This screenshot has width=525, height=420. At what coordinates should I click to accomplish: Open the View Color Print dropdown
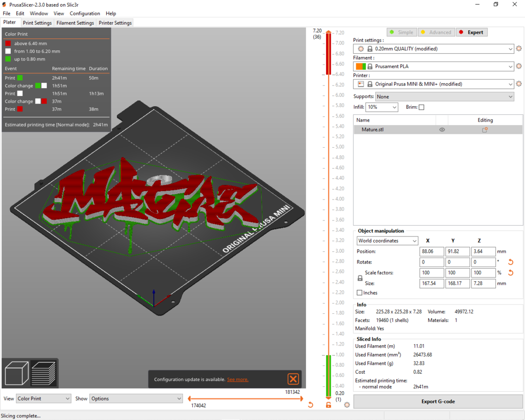pyautogui.click(x=44, y=398)
